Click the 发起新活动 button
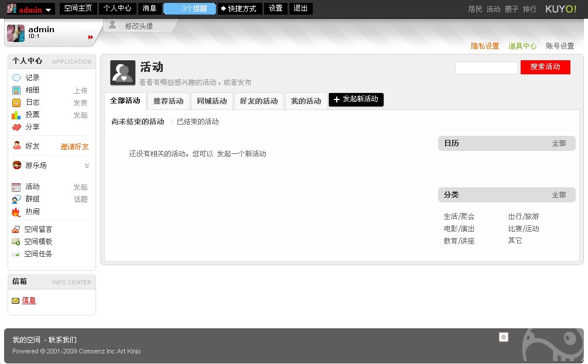 tap(356, 99)
